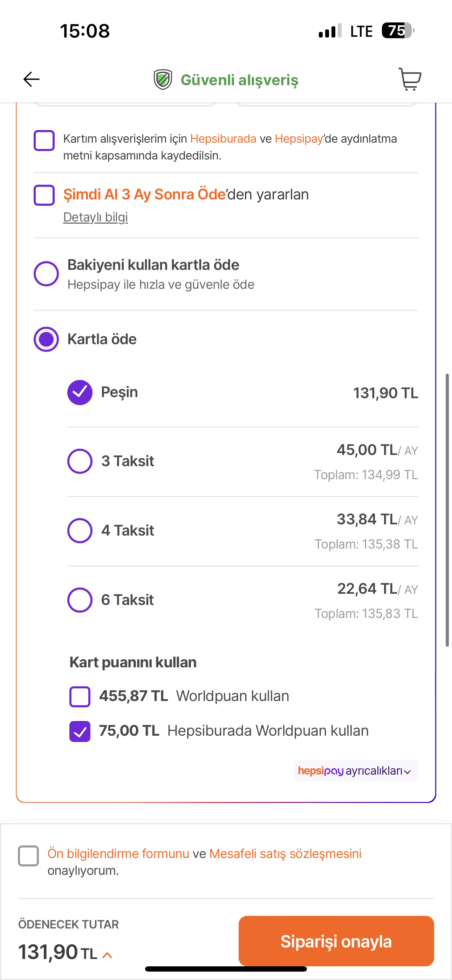Open the shopping cart icon
Image resolution: width=452 pixels, height=980 pixels.
point(410,79)
